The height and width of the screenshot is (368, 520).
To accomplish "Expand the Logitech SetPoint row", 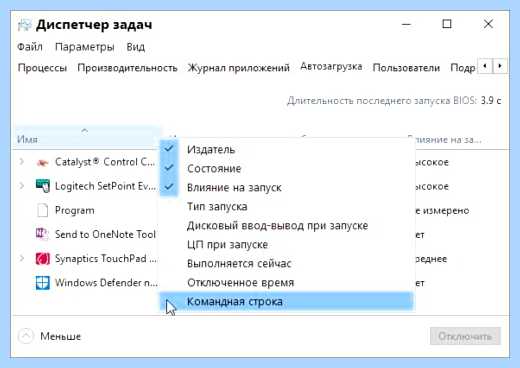I will [22, 186].
